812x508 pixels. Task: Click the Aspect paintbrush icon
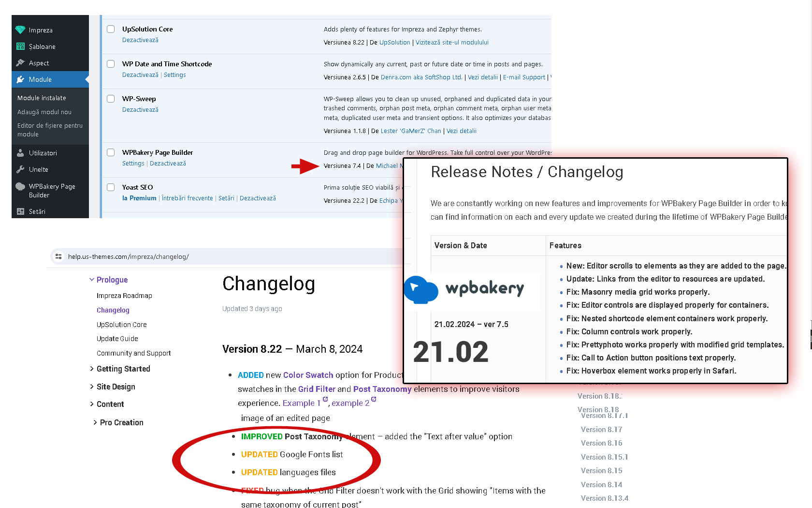pos(20,63)
